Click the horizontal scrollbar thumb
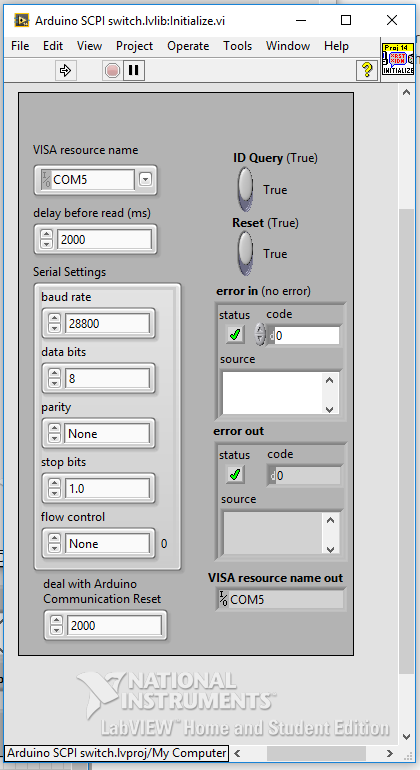This screenshot has height=770, width=420. 316,753
